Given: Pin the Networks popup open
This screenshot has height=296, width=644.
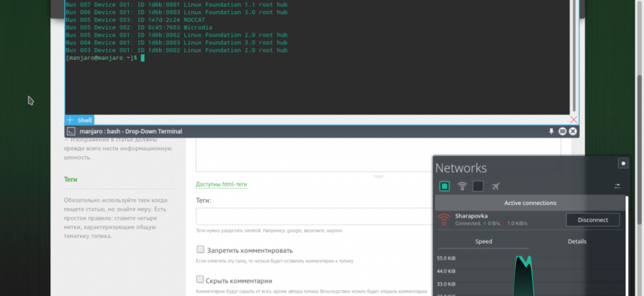Looking at the screenshot, I should point(623,164).
